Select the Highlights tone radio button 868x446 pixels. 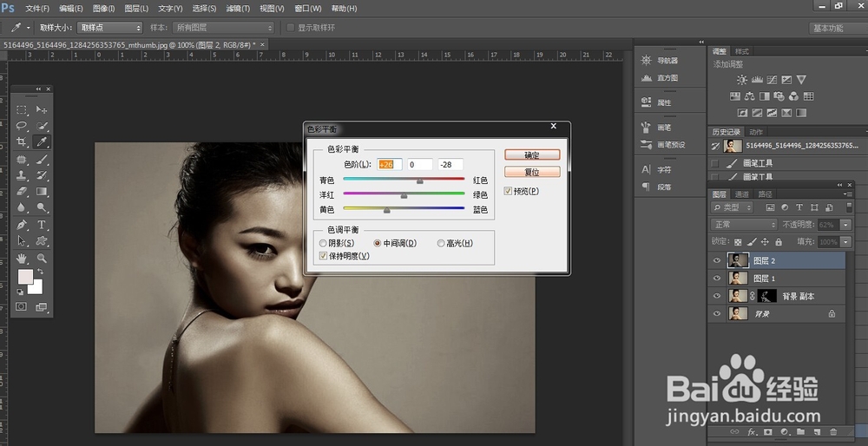click(442, 243)
